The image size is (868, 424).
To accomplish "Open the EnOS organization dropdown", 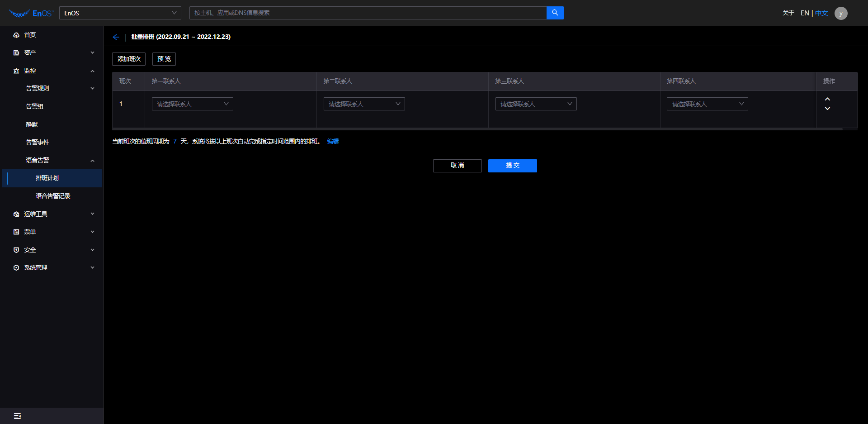I will 120,13.
